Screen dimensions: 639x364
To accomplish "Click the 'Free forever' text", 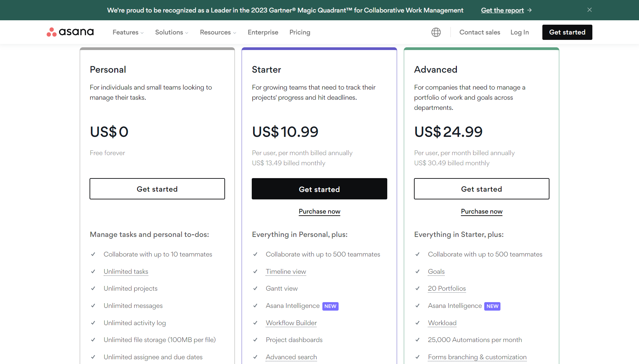I will [107, 153].
